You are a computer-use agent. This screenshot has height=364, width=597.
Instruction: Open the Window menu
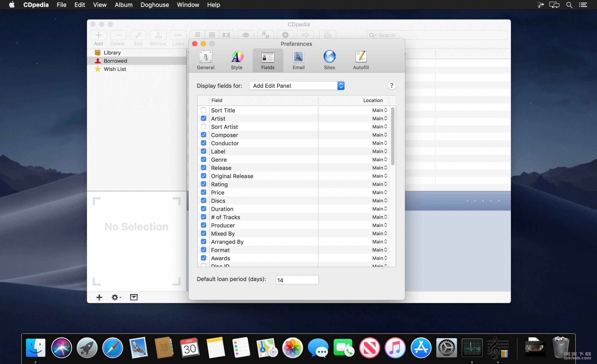(188, 5)
